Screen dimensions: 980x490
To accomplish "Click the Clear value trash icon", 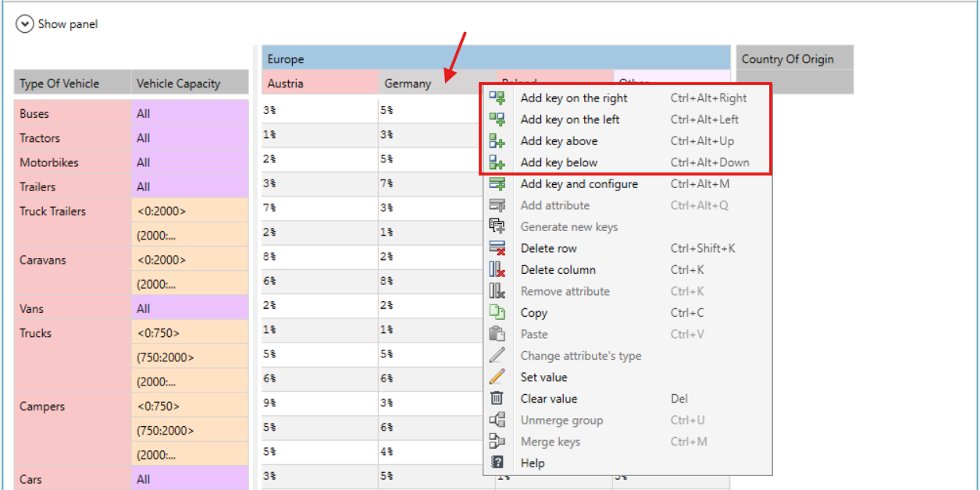I will coord(497,399).
